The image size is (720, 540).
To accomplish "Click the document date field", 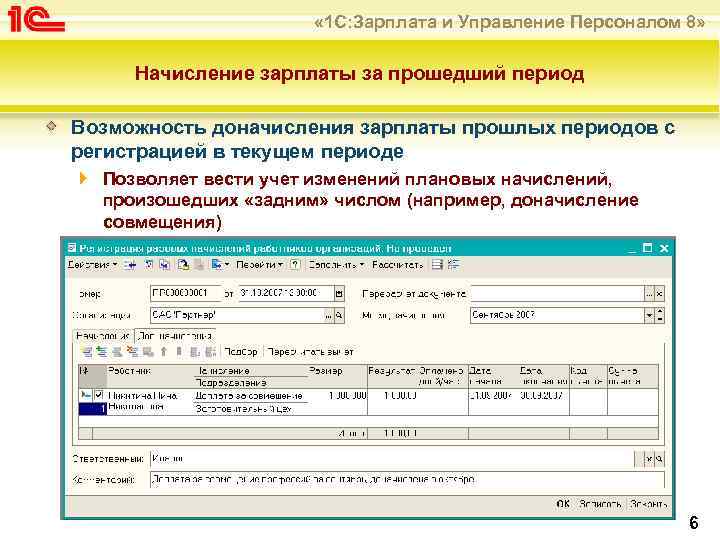I will click(286, 293).
